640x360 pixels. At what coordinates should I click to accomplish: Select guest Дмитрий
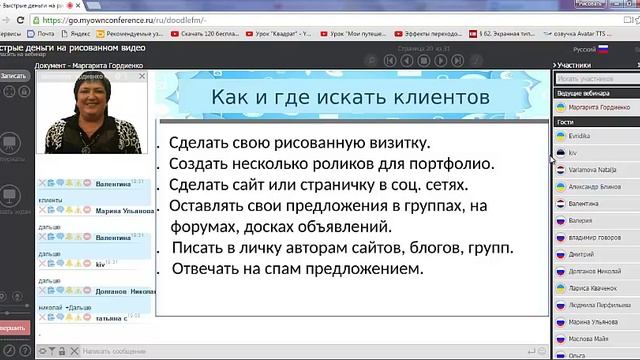[x=597, y=254]
